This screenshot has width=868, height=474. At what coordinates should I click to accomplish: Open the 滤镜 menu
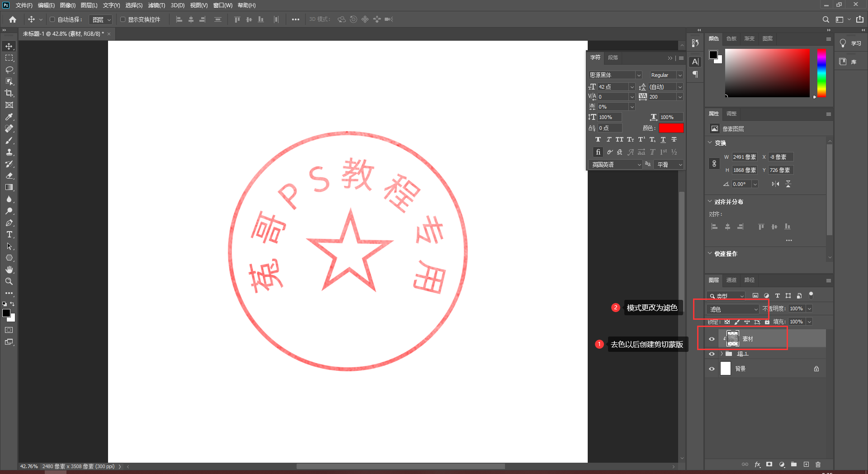pyautogui.click(x=156, y=5)
